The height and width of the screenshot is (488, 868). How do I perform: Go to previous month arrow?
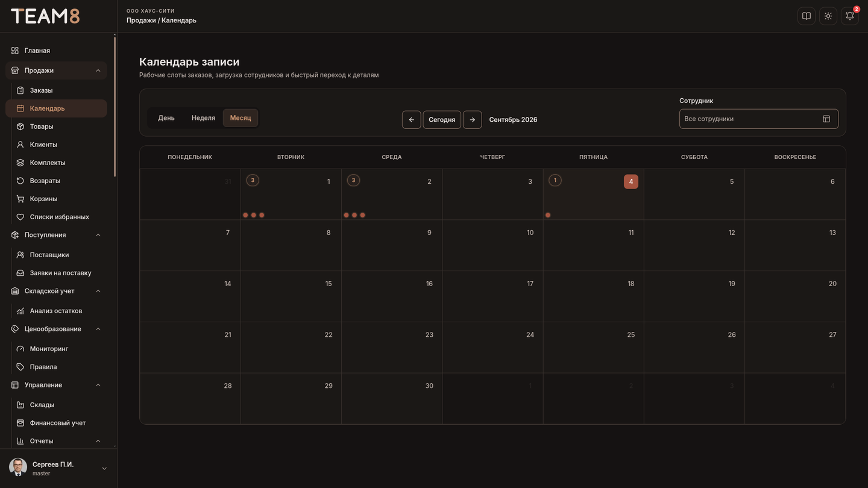tap(412, 119)
